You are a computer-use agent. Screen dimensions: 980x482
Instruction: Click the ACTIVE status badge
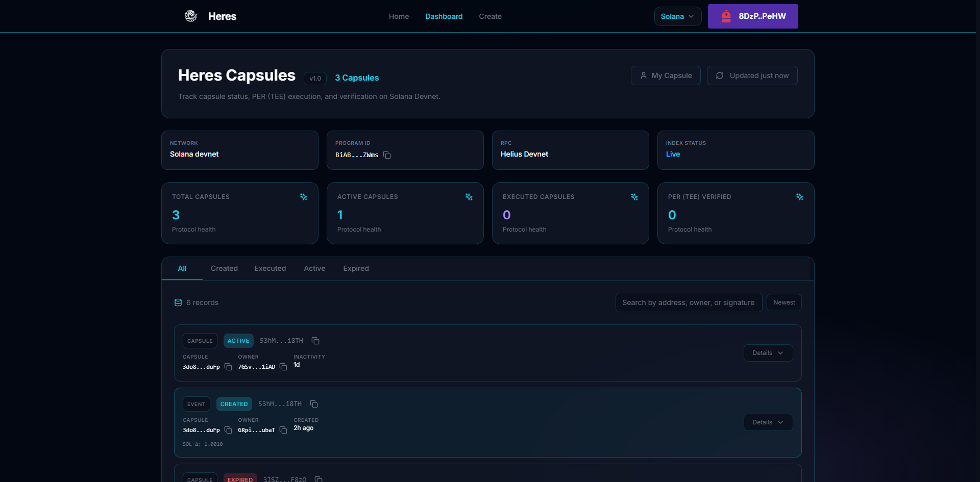[x=238, y=341]
